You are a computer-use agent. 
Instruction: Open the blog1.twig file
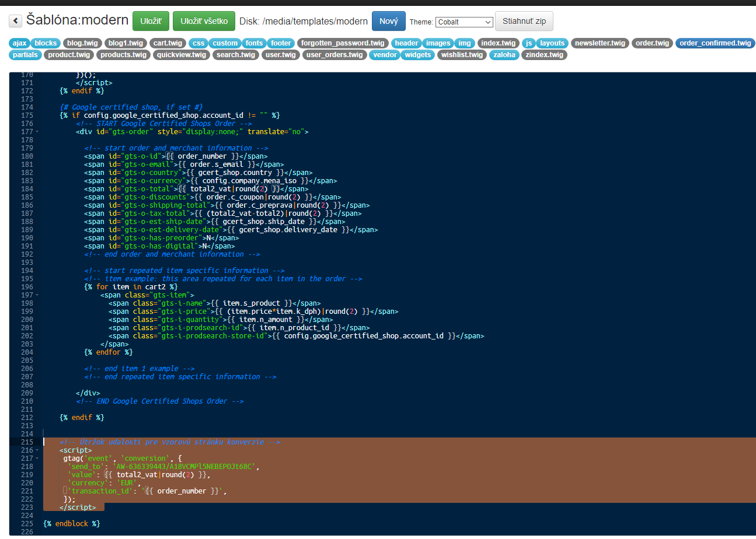[x=126, y=43]
